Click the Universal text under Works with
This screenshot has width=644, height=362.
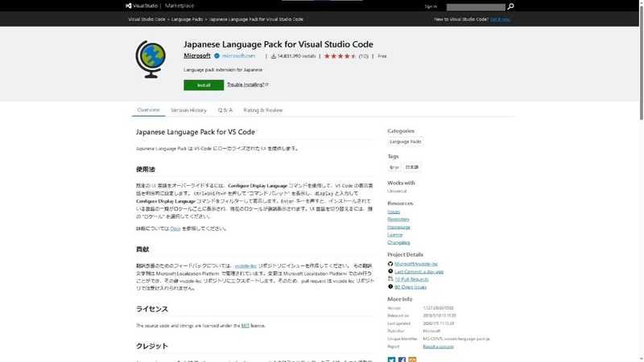point(397,191)
